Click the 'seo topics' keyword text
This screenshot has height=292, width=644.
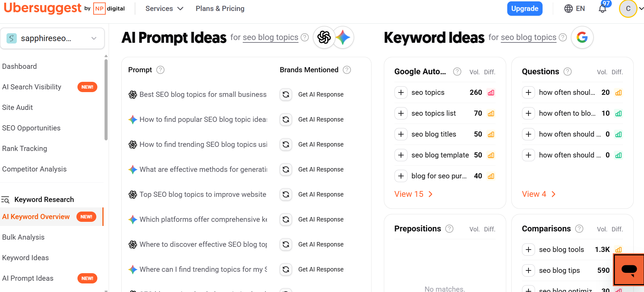(428, 92)
